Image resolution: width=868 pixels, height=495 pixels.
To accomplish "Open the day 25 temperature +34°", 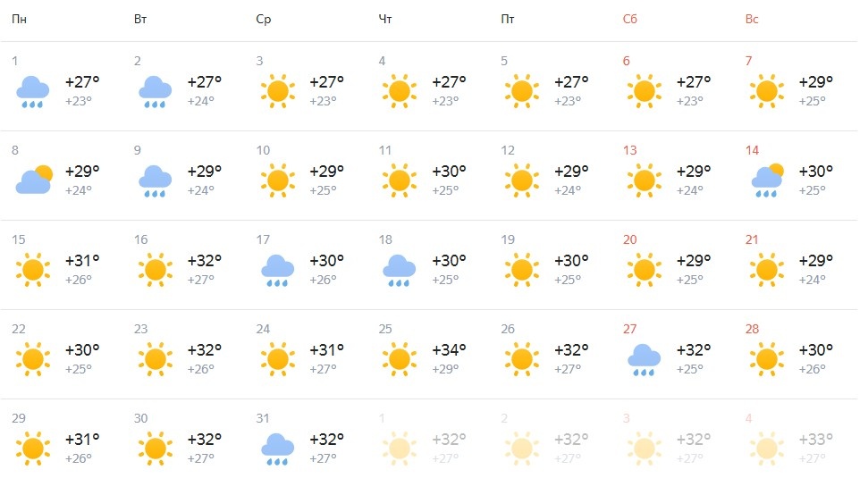I will tap(449, 350).
